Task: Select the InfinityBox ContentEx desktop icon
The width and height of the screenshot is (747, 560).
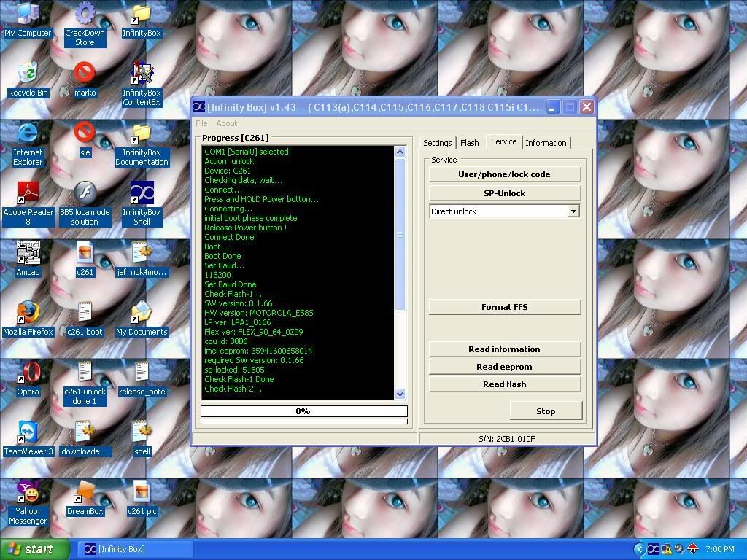Action: [142, 84]
